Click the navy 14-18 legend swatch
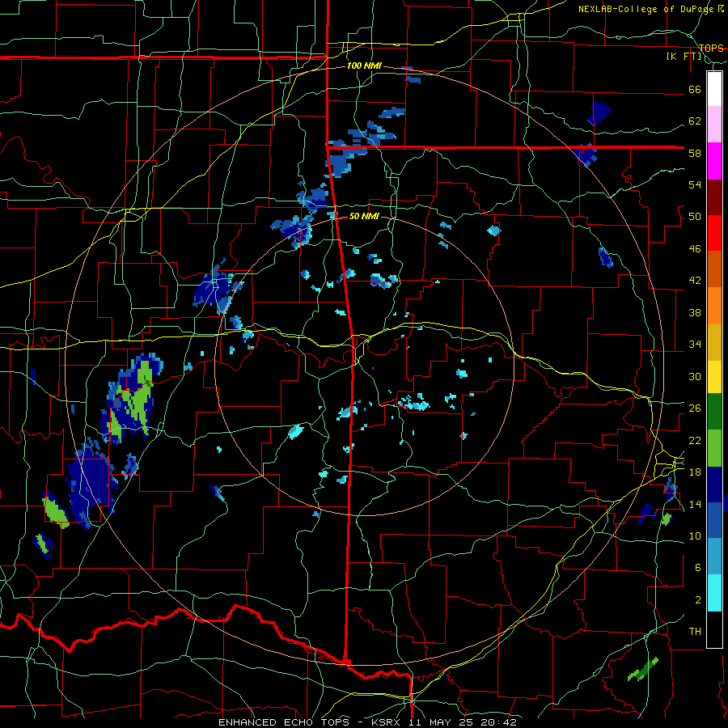This screenshot has width=728, height=728. tap(714, 485)
